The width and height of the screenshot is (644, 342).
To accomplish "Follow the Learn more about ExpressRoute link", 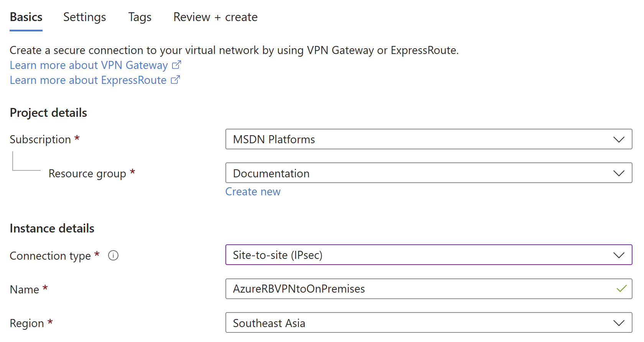I will [88, 80].
